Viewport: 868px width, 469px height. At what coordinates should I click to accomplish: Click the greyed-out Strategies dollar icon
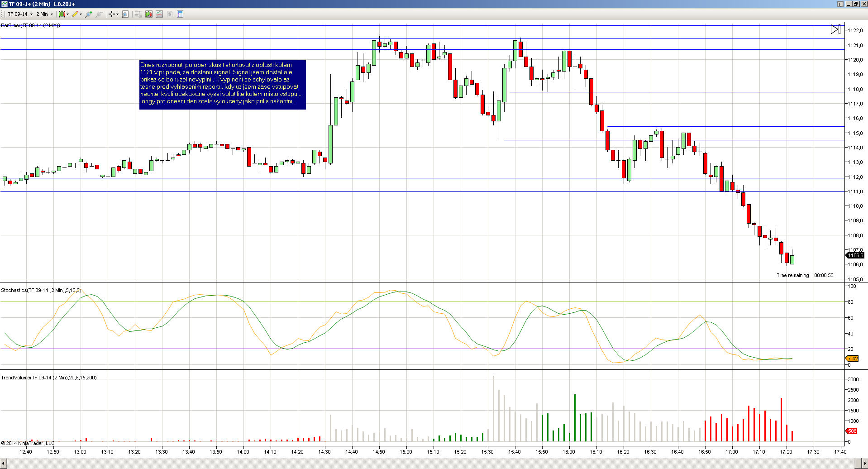click(x=170, y=14)
